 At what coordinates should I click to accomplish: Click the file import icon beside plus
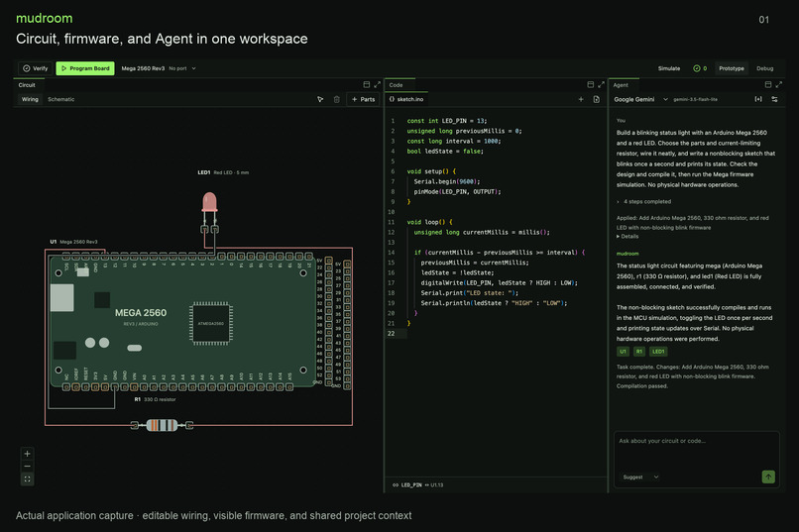[x=596, y=99]
